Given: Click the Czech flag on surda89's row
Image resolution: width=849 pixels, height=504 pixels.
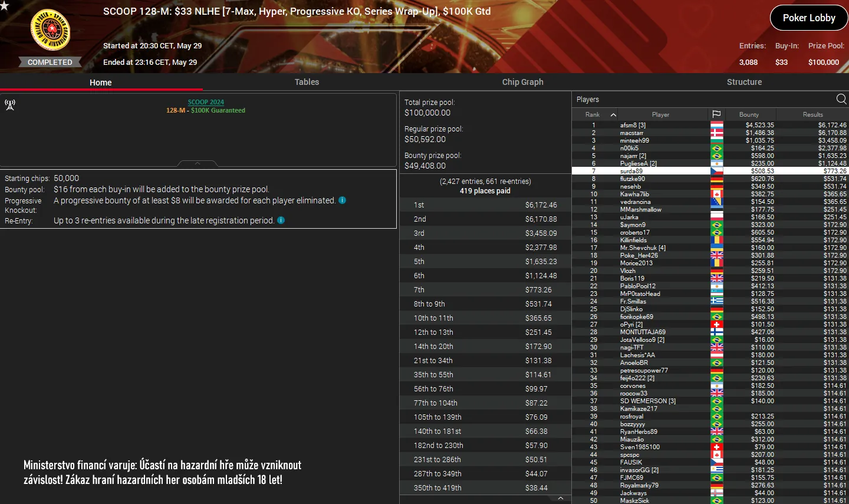Looking at the screenshot, I should pos(717,171).
